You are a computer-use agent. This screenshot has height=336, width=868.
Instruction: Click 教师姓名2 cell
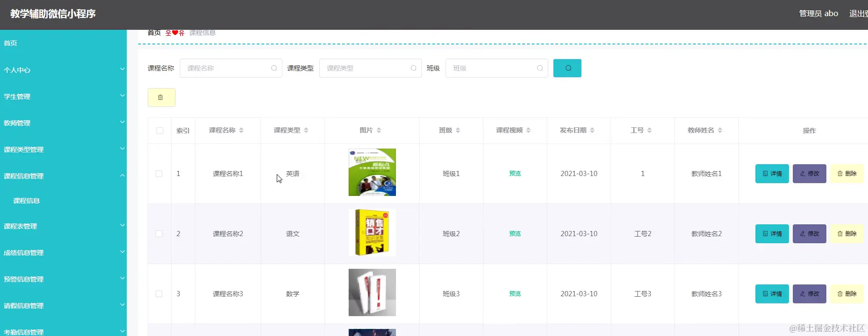[x=707, y=234]
